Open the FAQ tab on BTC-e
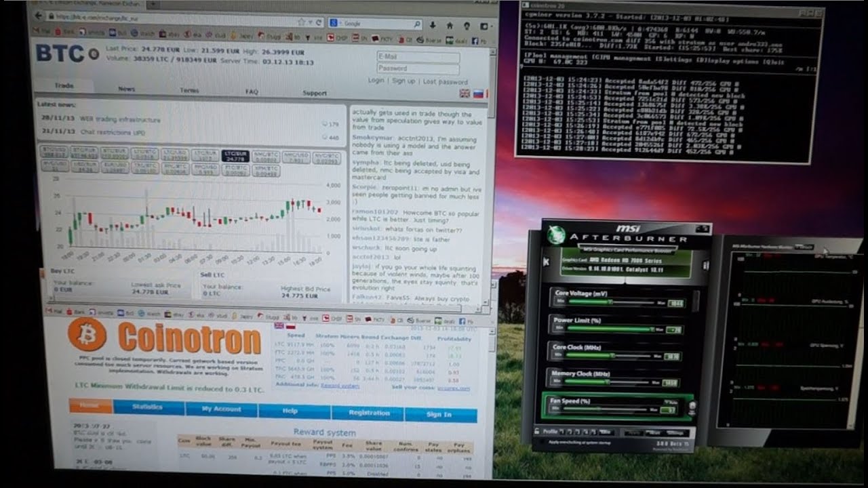868x488 pixels. [x=252, y=91]
